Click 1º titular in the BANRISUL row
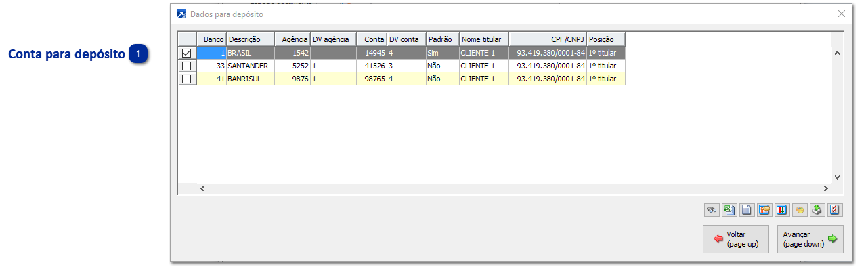Image resolution: width=868 pixels, height=273 pixels. pos(606,79)
